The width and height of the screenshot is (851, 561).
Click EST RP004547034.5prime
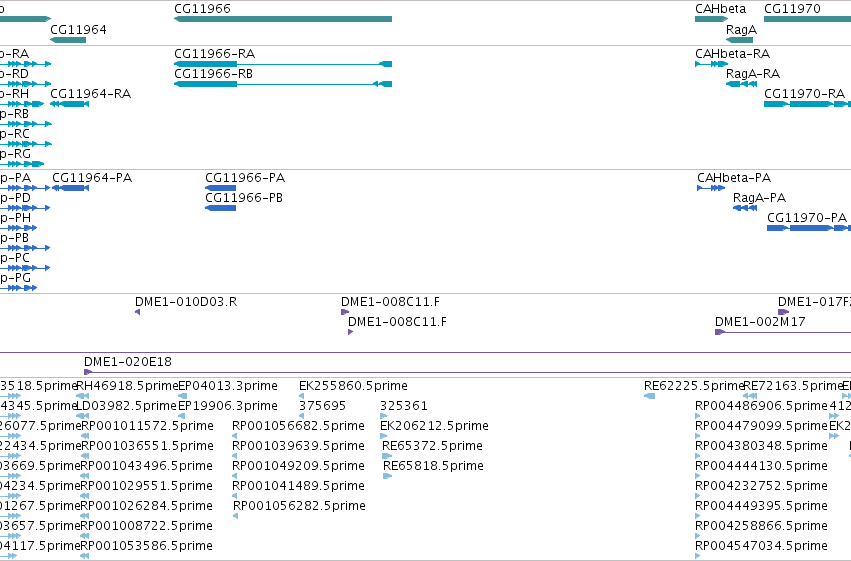698,556
